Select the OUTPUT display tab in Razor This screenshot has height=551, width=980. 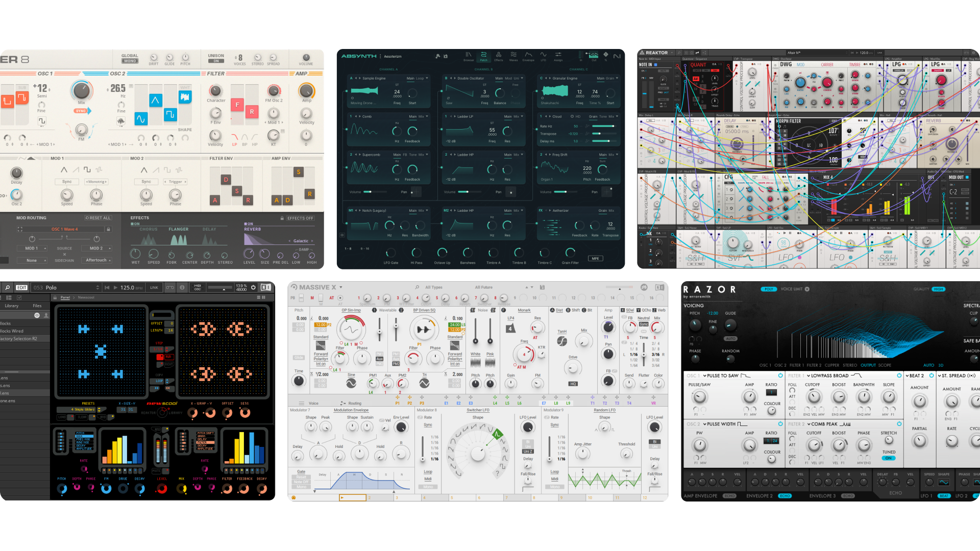coord(868,365)
